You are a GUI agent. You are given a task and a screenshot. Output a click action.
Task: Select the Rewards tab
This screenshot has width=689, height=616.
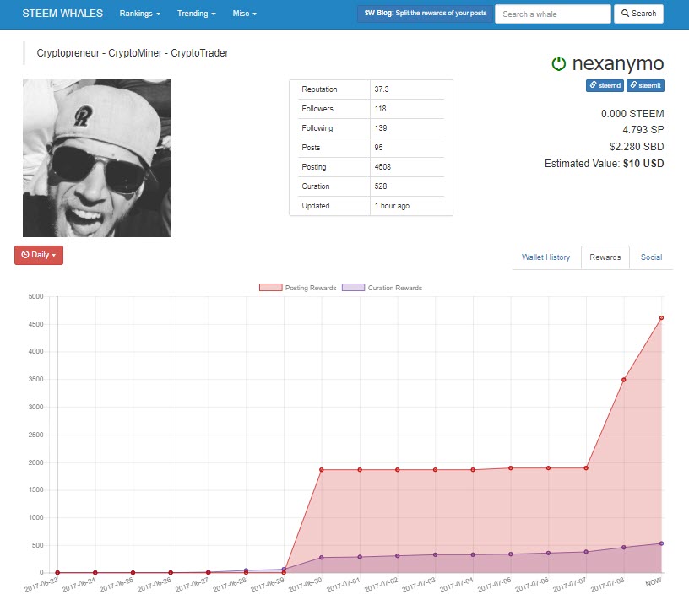pos(605,257)
